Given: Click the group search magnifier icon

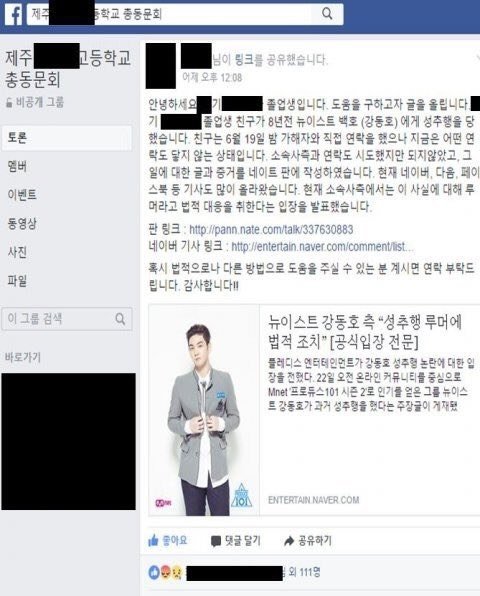Looking at the screenshot, I should coord(120,319).
